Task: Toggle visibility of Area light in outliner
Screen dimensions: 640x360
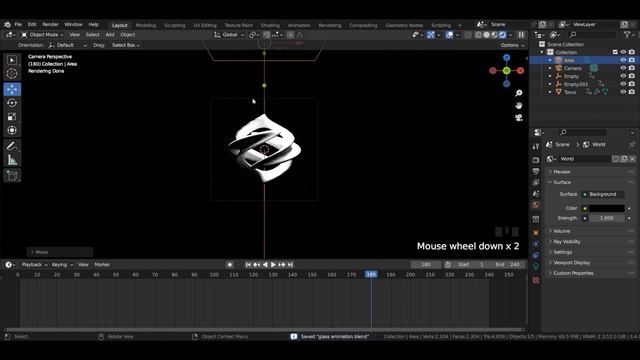Action: [623, 60]
